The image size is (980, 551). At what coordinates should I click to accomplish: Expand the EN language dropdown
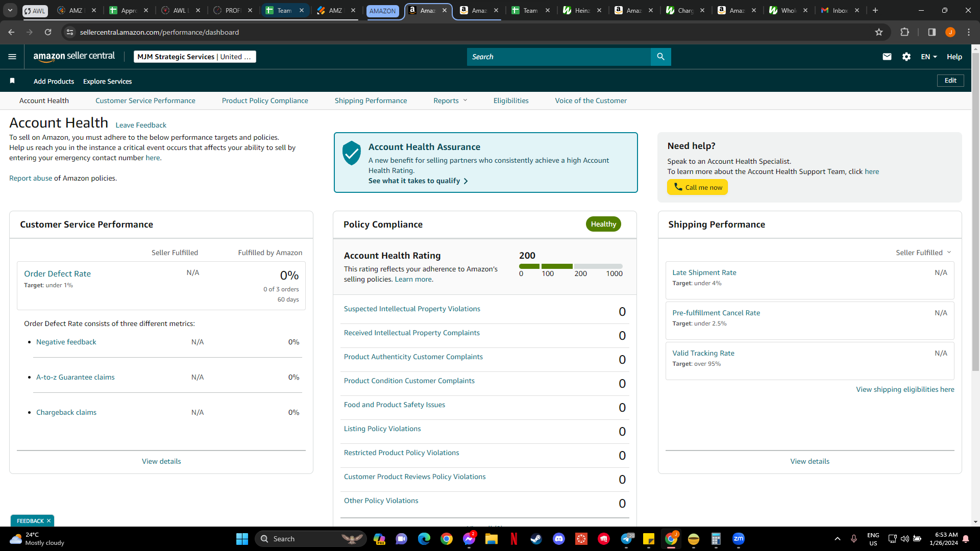(x=929, y=57)
